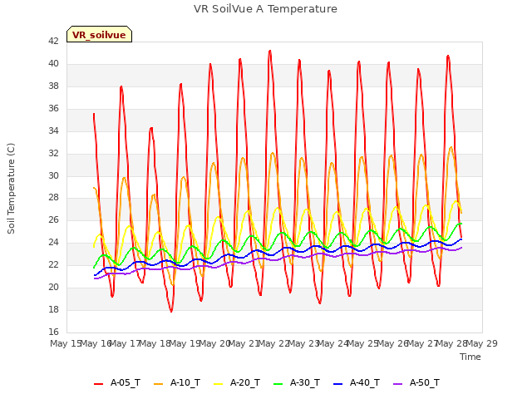This screenshot has height=399, width=532.
Task: Click the 42 y-axis tick label
Action: tap(53, 41)
